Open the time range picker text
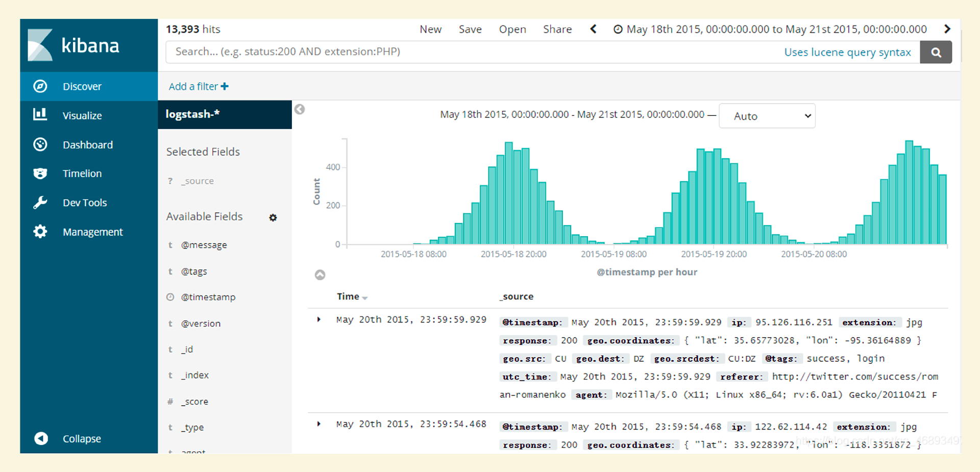The image size is (980, 472). click(x=776, y=29)
